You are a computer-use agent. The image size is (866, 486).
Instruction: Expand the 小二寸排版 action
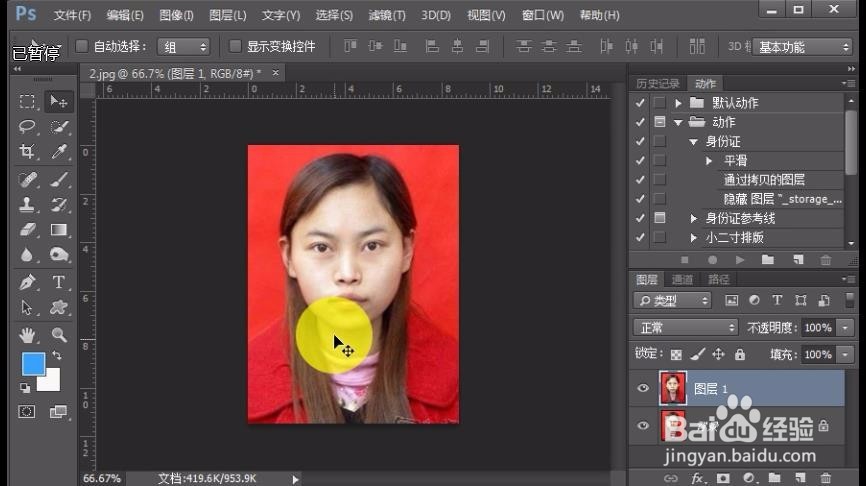pyautogui.click(x=693, y=237)
